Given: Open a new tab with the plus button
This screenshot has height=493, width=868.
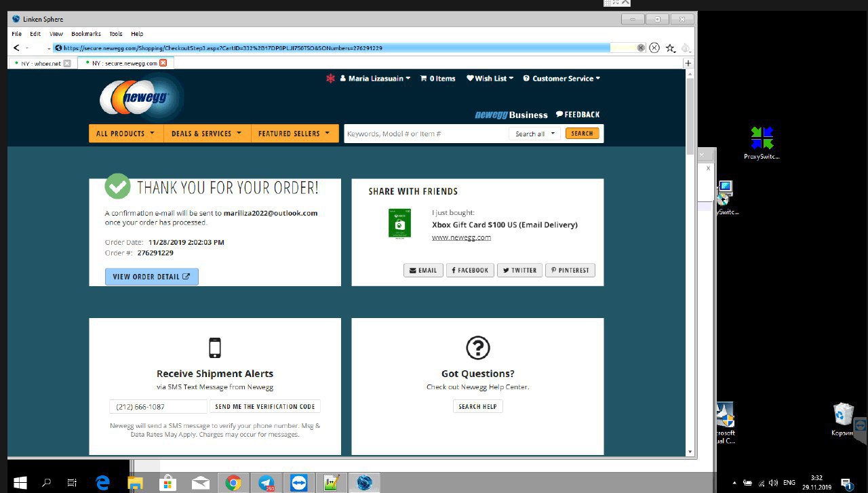Looking at the screenshot, I should tap(688, 63).
